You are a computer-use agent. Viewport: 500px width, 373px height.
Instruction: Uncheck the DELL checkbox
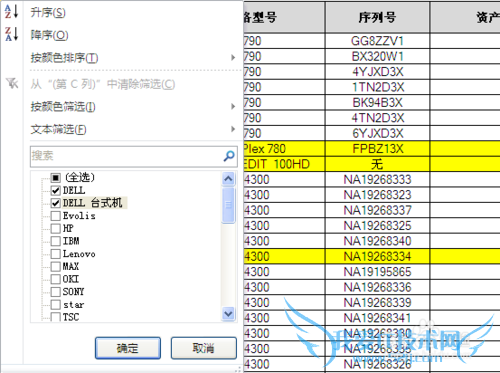click(x=56, y=190)
